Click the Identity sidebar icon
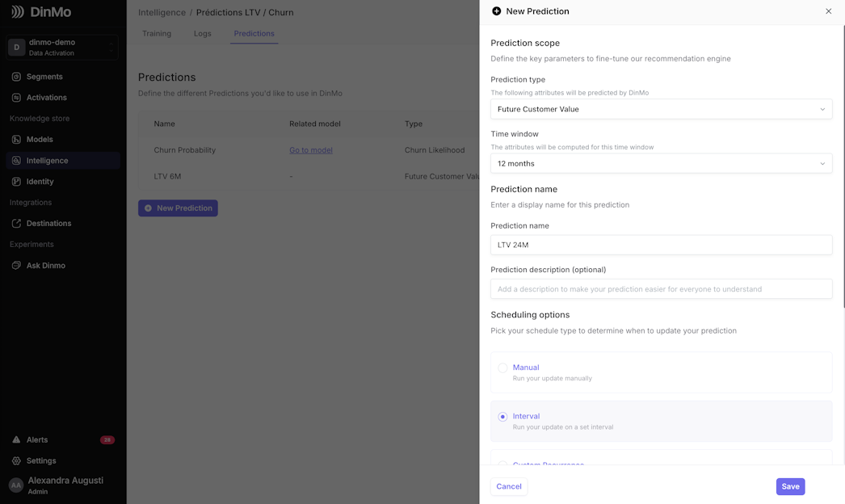The height and width of the screenshot is (504, 845). click(17, 182)
